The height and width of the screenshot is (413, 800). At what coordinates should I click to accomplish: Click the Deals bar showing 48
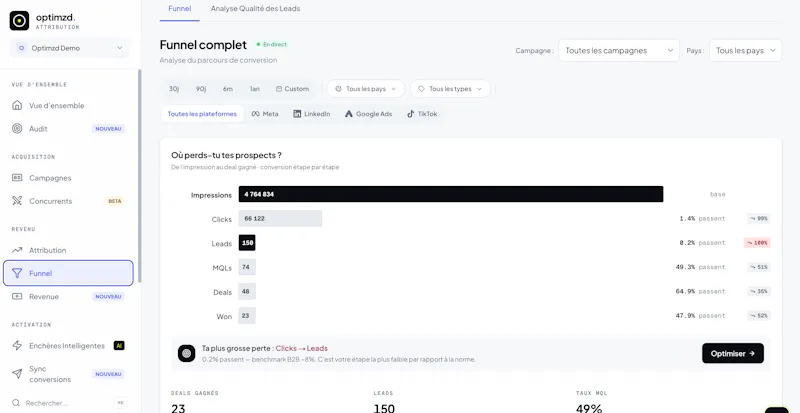pyautogui.click(x=247, y=291)
